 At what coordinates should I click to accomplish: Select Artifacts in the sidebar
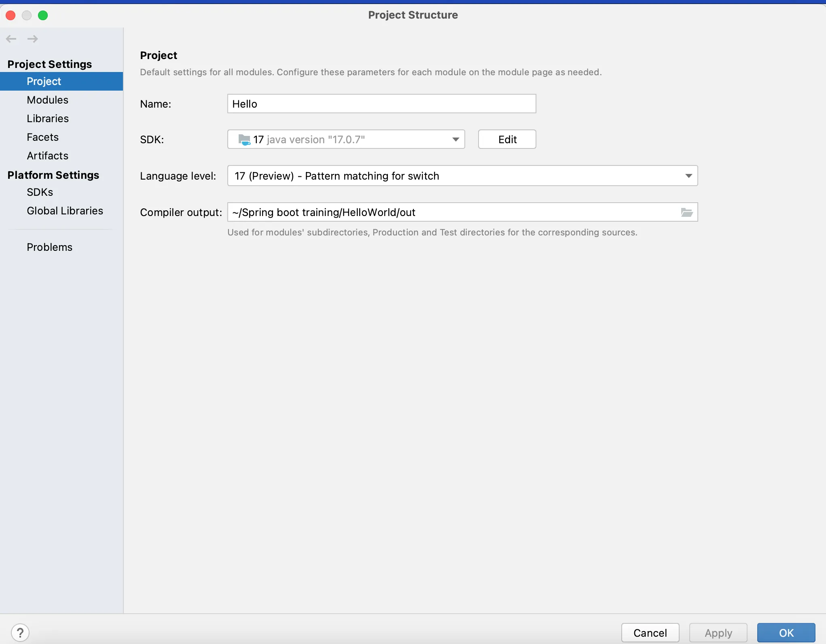point(47,156)
